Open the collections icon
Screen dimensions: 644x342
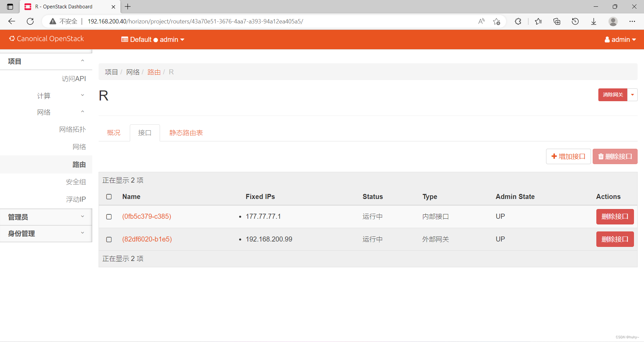tap(557, 21)
